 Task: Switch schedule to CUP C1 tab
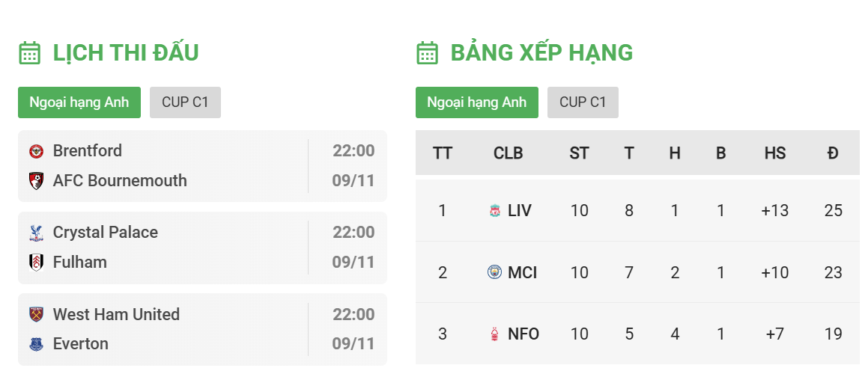tap(185, 102)
